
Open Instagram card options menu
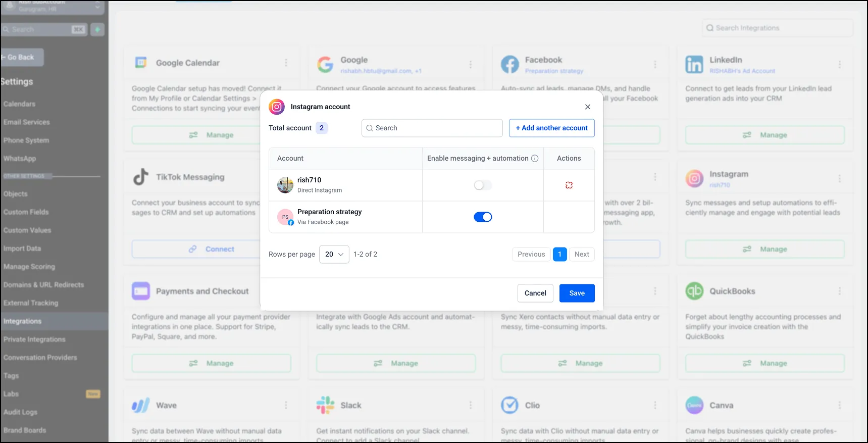(x=839, y=179)
